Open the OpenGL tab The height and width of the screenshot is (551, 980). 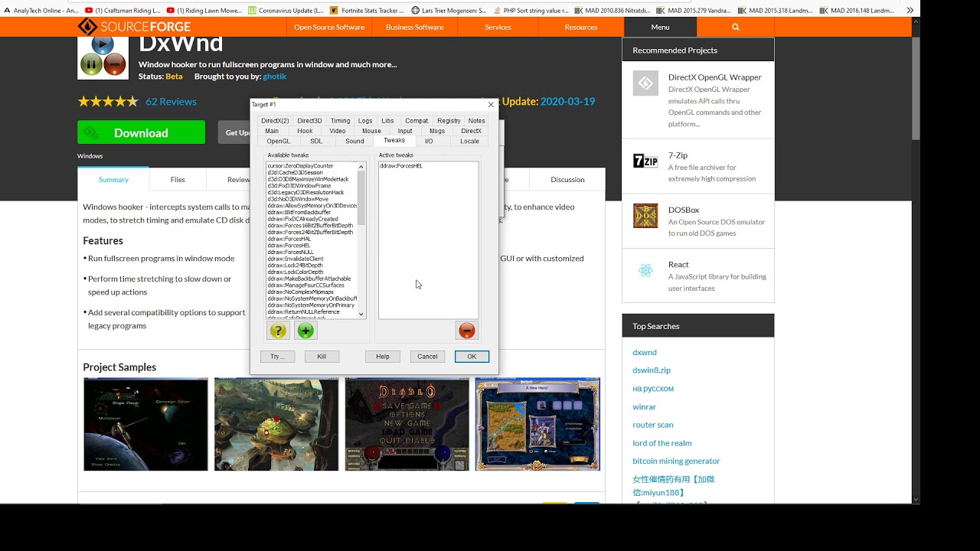[279, 142]
